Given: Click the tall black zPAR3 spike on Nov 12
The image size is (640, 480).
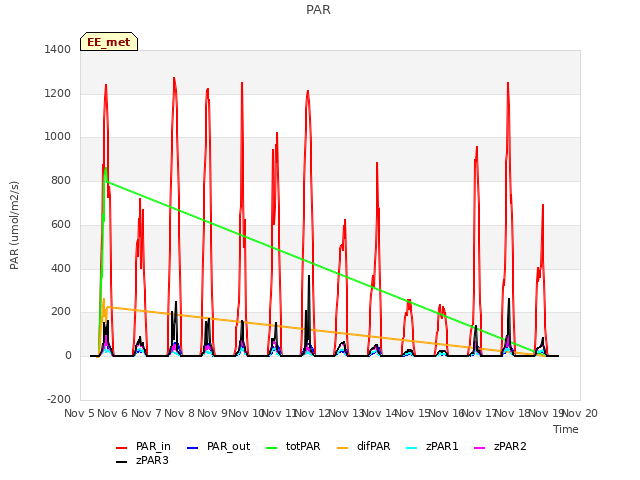Looking at the screenshot, I should tap(309, 276).
